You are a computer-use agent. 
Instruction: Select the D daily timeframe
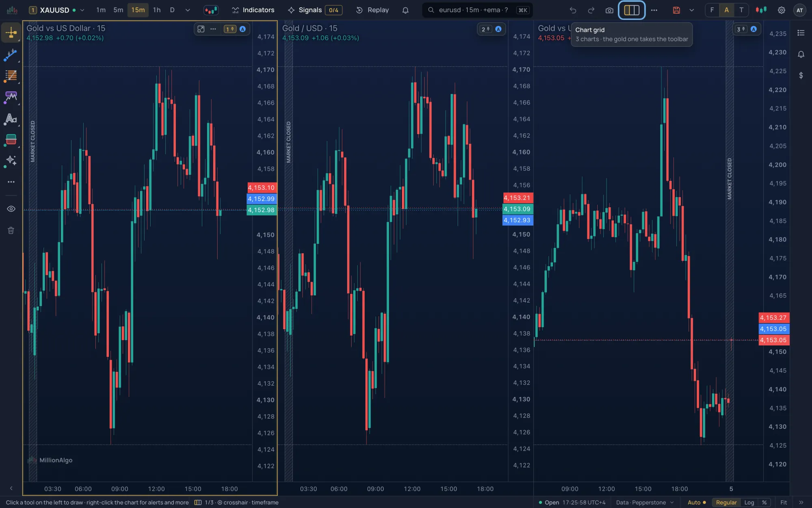pyautogui.click(x=172, y=10)
